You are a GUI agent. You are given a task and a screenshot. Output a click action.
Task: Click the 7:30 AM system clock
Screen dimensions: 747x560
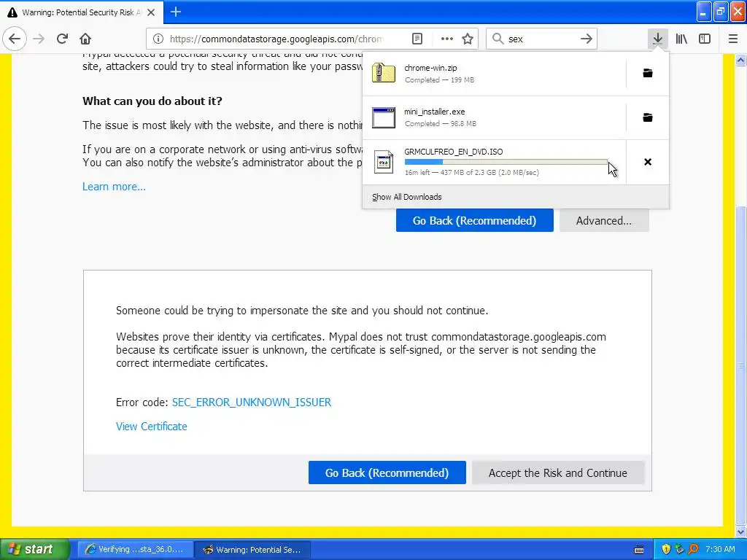pyautogui.click(x=720, y=549)
